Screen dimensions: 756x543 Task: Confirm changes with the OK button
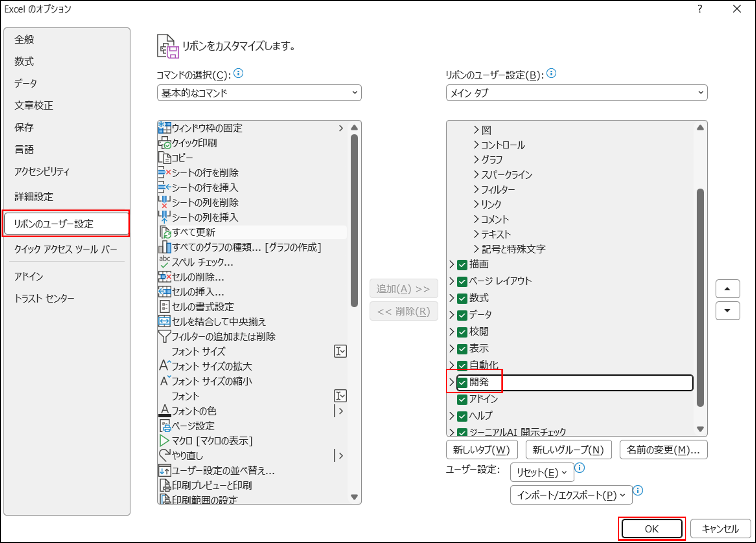click(x=651, y=529)
